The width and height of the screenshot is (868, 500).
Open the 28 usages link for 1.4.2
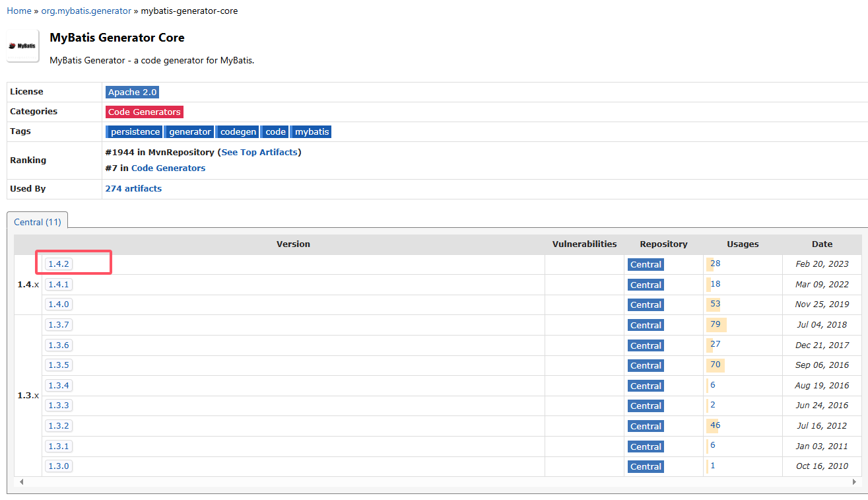[x=715, y=263]
